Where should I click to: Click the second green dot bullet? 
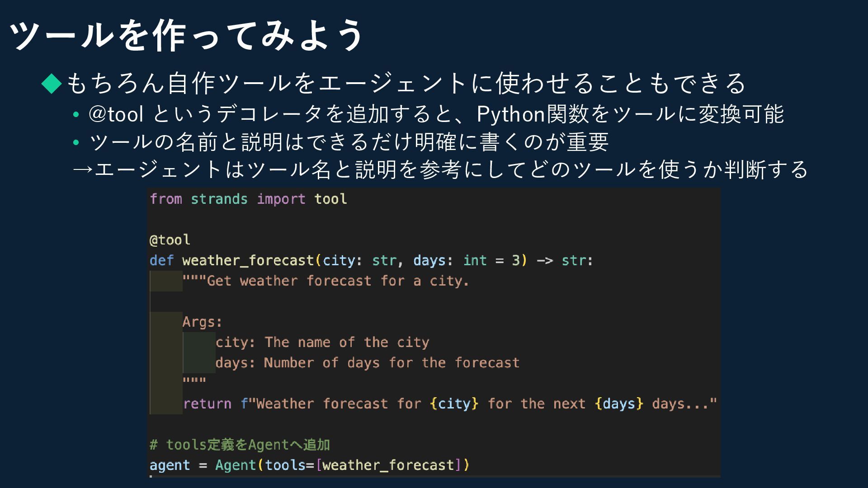tap(76, 143)
